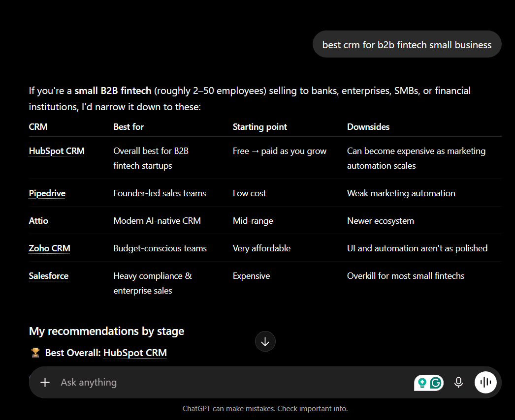This screenshot has height=420, width=515.
Task: Jump to bottom with the down-arrow button
Action: pos(265,342)
